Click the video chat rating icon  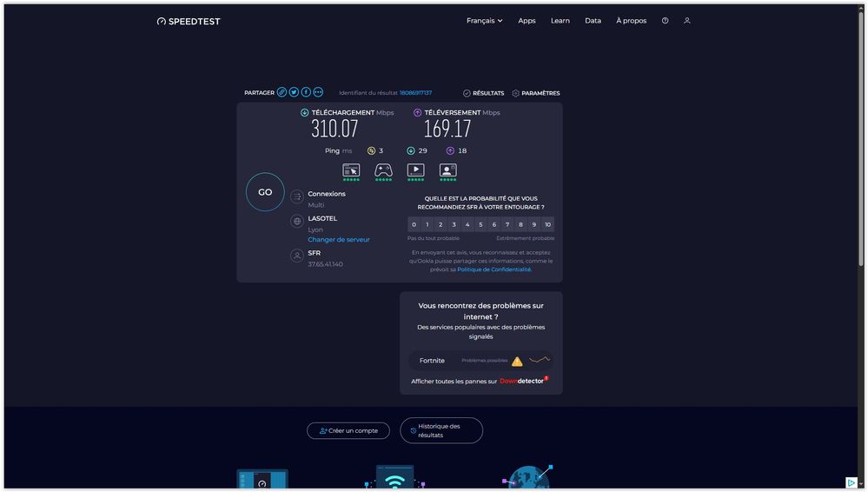click(x=447, y=171)
